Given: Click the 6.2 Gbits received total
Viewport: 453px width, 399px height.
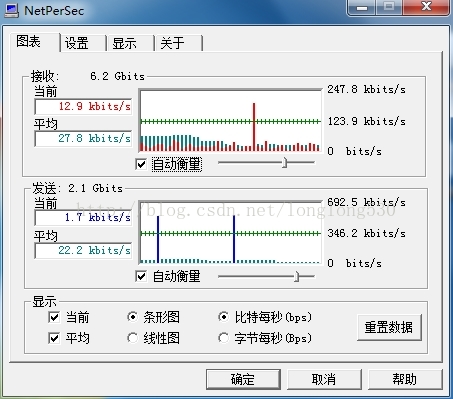Looking at the screenshot, I should [117, 76].
